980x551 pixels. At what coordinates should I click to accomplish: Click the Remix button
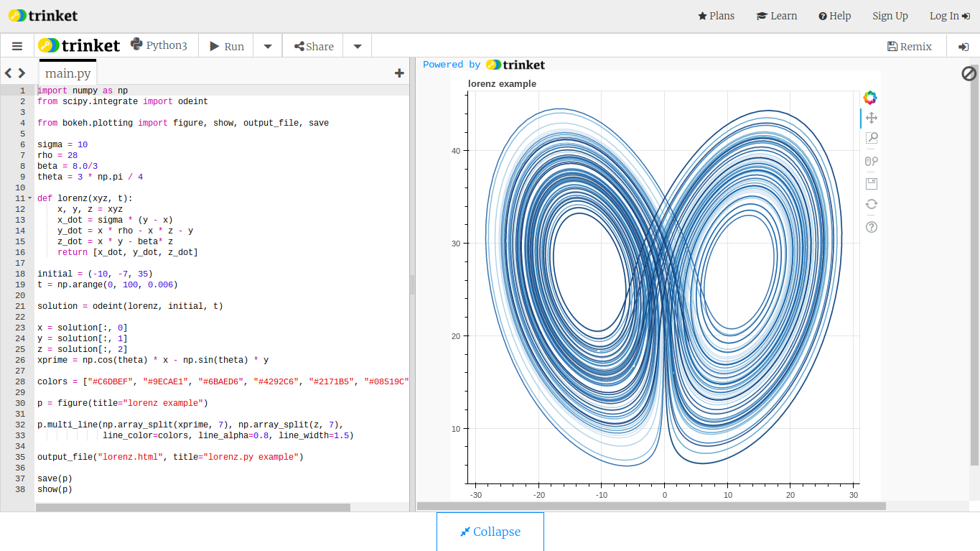[x=910, y=46]
